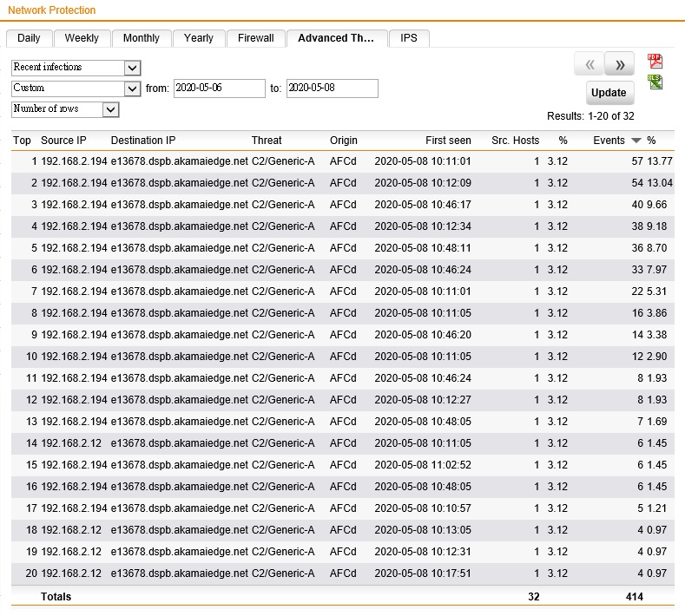Edit the to date field
This screenshot has width=685, height=616.
point(332,88)
